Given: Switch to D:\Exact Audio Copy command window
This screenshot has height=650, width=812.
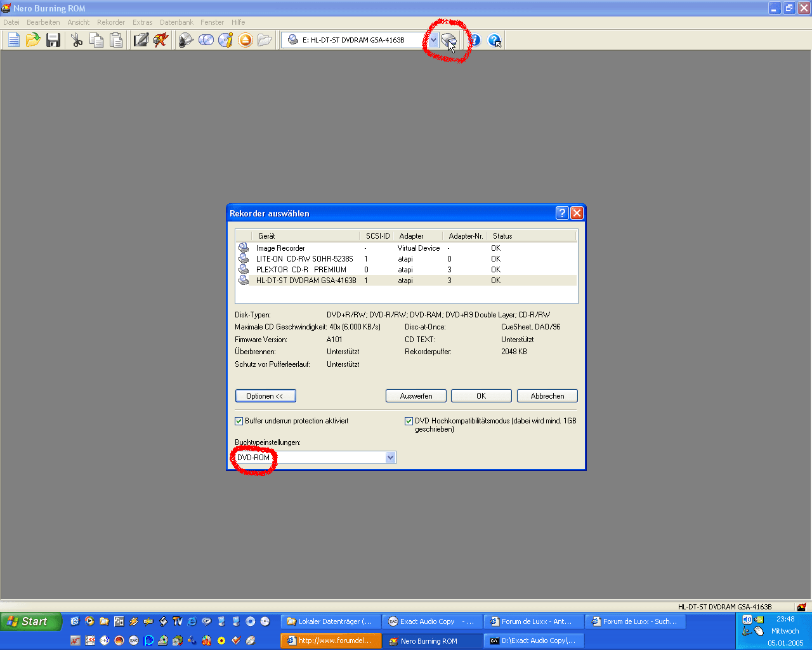Looking at the screenshot, I should [x=534, y=640].
